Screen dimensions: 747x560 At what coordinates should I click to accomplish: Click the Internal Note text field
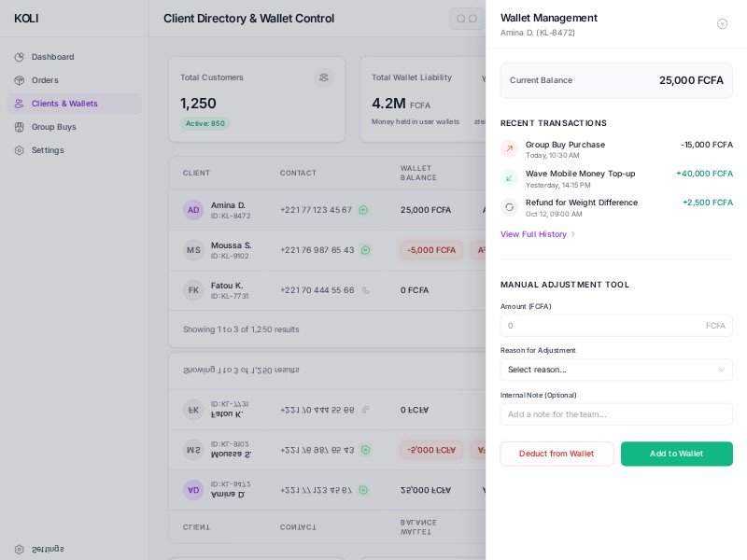pos(616,414)
